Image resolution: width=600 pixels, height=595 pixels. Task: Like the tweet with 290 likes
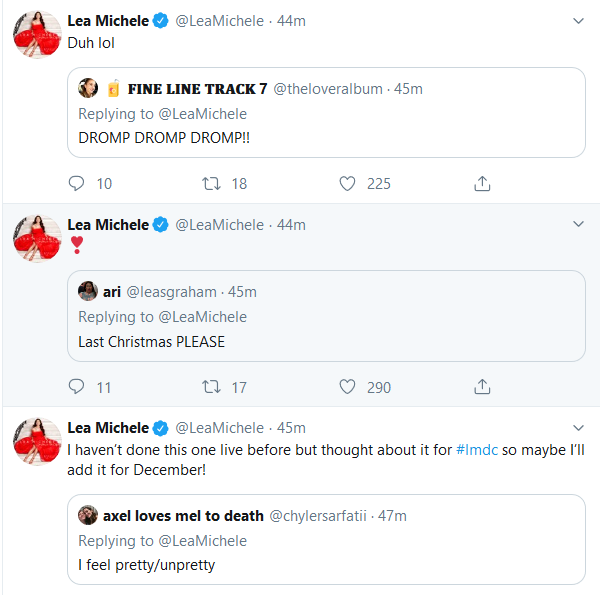click(x=347, y=386)
